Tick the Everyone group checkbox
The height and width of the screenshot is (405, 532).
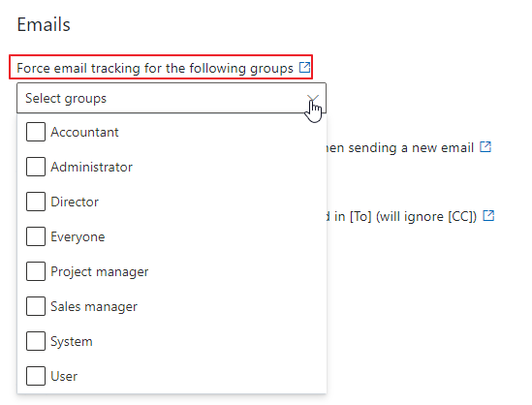(36, 236)
